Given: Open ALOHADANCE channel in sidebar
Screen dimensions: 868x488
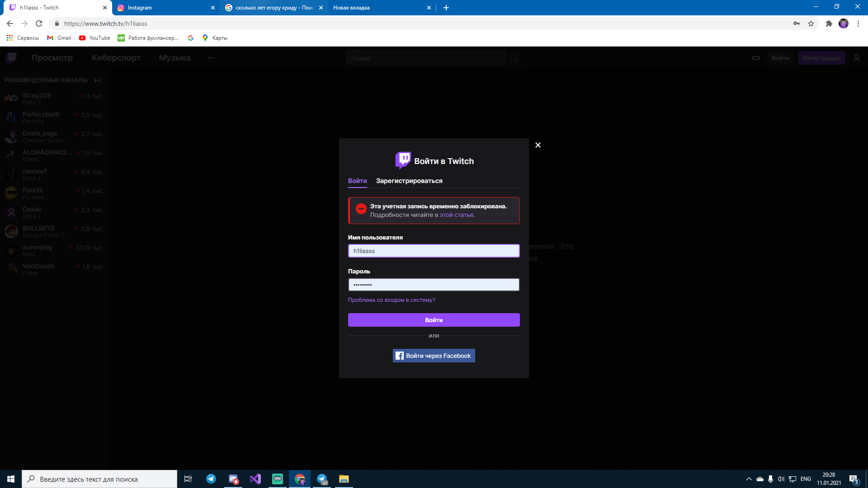Looking at the screenshot, I should (54, 155).
